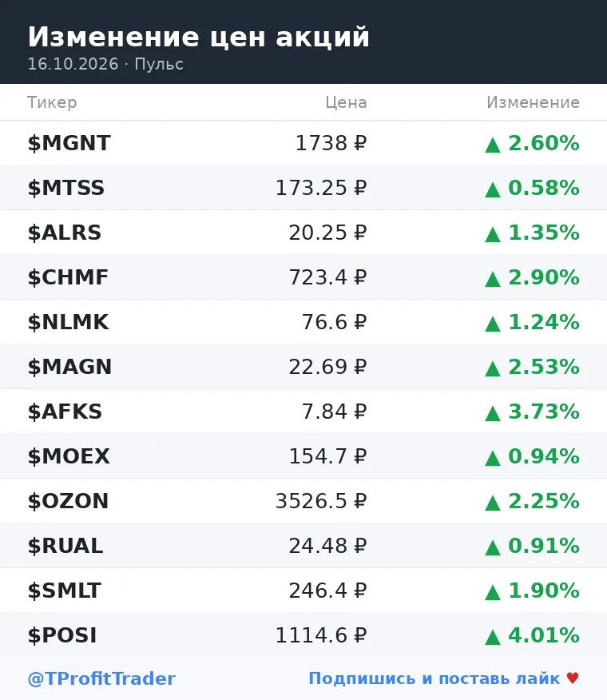
Task: Open the $RUAL ticker
Action: tap(65, 546)
